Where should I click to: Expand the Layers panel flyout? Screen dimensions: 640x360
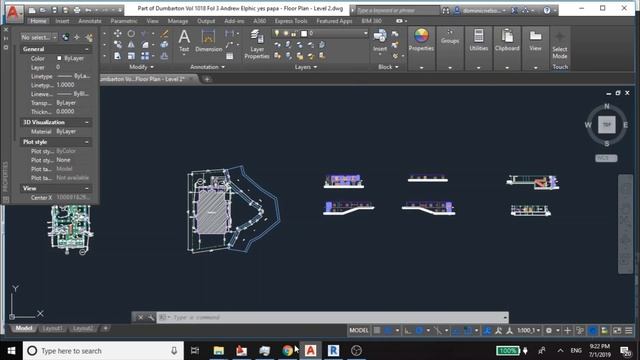(x=306, y=67)
